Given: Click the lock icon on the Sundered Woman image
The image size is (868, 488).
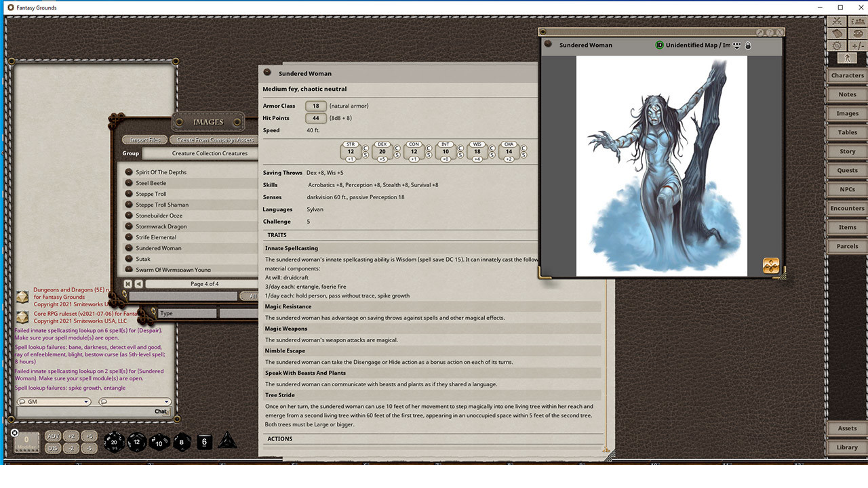Looking at the screenshot, I should click(x=748, y=45).
